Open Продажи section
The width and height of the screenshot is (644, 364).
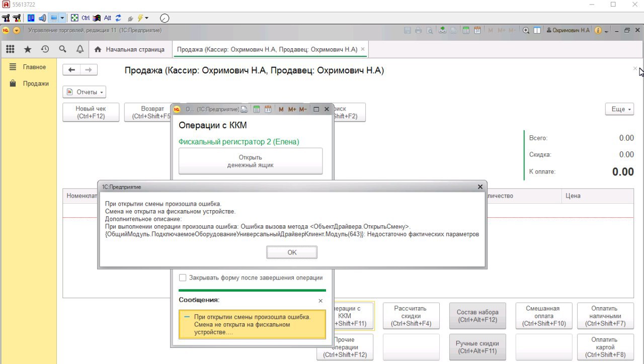click(x=28, y=83)
